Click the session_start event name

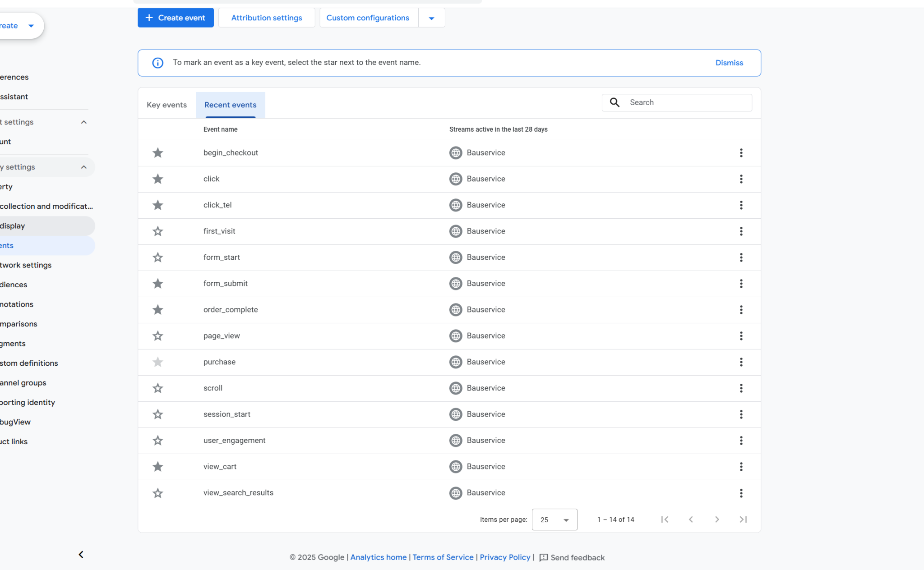click(x=226, y=414)
